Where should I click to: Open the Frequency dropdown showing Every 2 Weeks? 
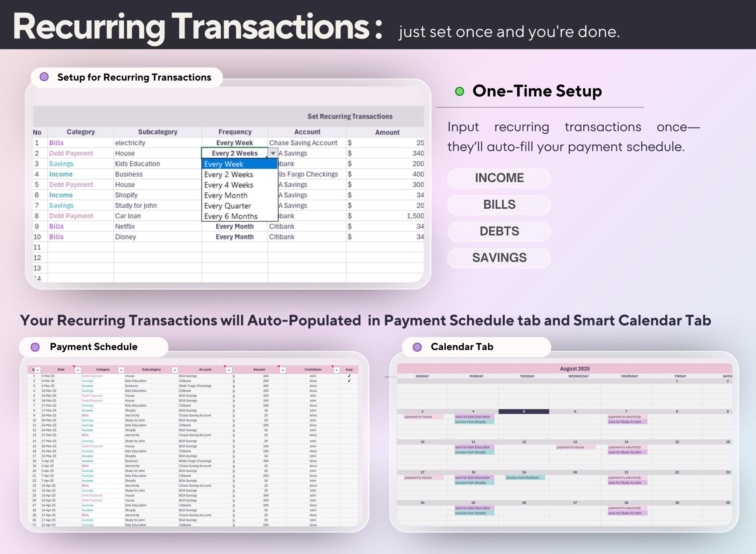(273, 153)
